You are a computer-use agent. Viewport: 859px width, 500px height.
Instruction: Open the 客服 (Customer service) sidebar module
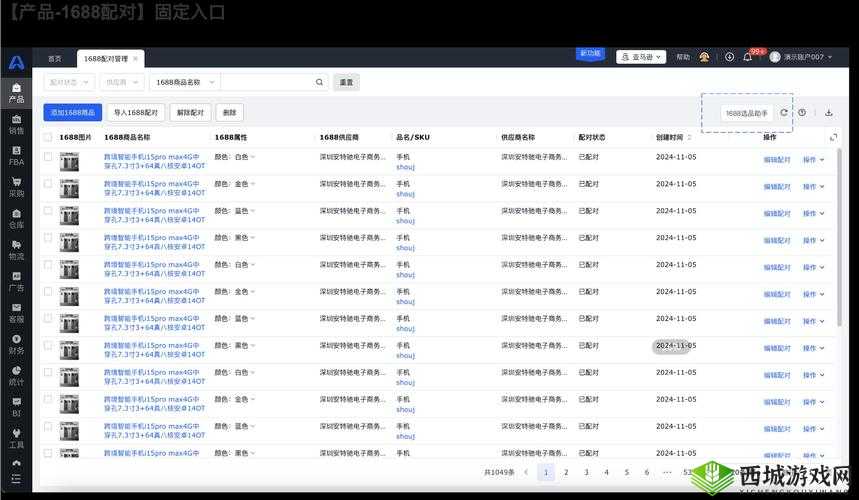[16, 313]
